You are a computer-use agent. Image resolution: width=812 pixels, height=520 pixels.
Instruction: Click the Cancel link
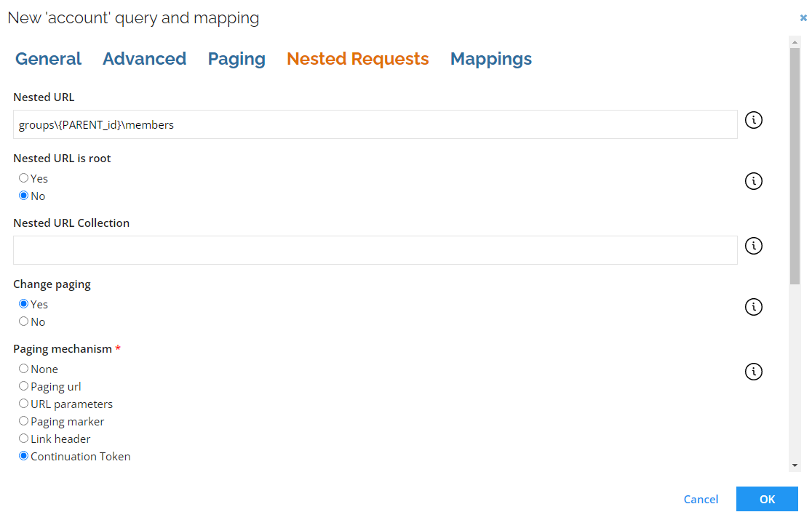[x=701, y=500]
